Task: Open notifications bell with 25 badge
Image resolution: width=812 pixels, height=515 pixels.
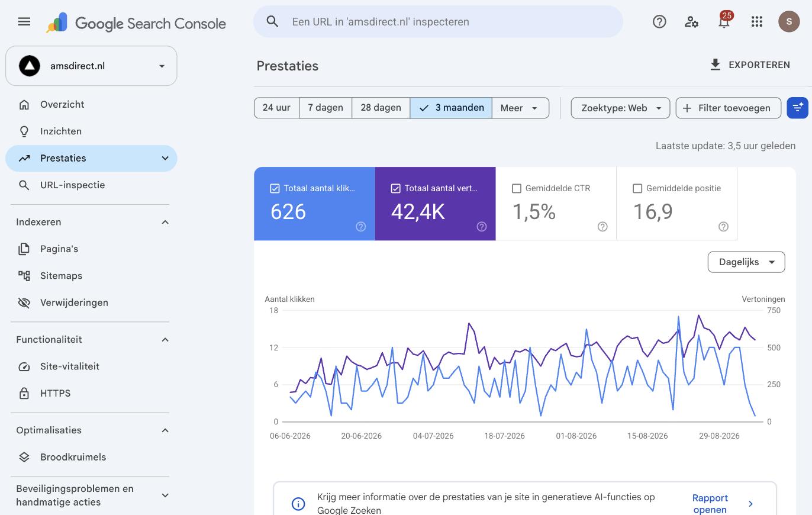Action: [x=724, y=21]
